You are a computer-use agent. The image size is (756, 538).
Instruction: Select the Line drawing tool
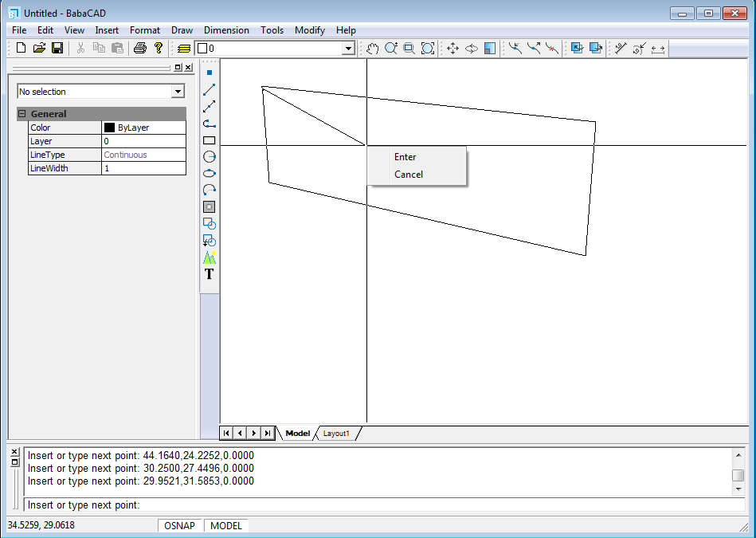(210, 89)
